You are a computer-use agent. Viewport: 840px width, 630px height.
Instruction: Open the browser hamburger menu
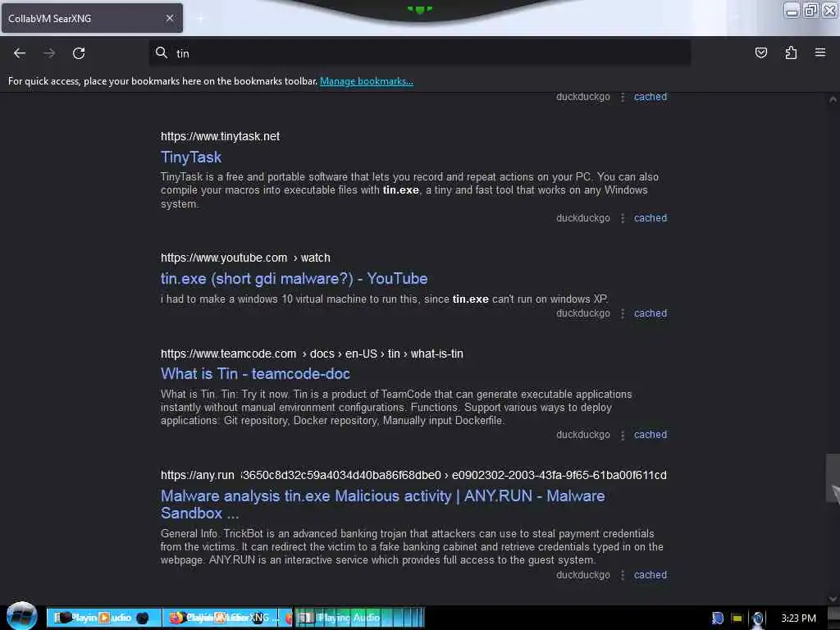(820, 52)
